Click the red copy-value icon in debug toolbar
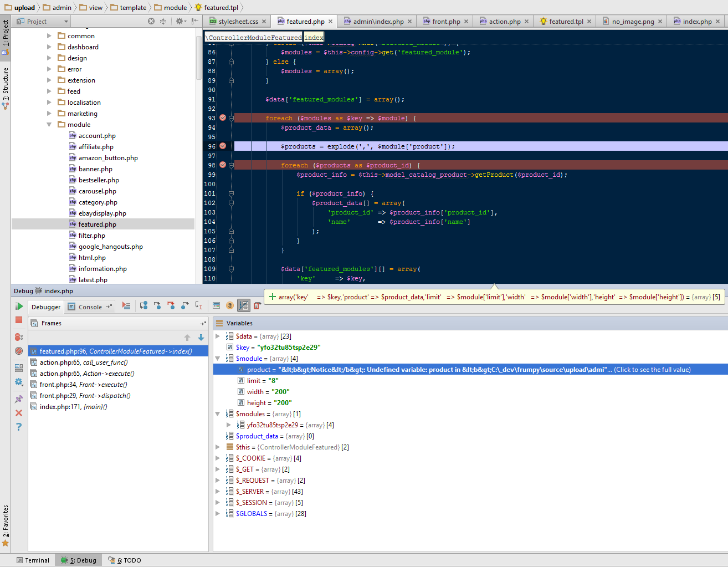Image resolution: width=728 pixels, height=567 pixels. coord(257,306)
